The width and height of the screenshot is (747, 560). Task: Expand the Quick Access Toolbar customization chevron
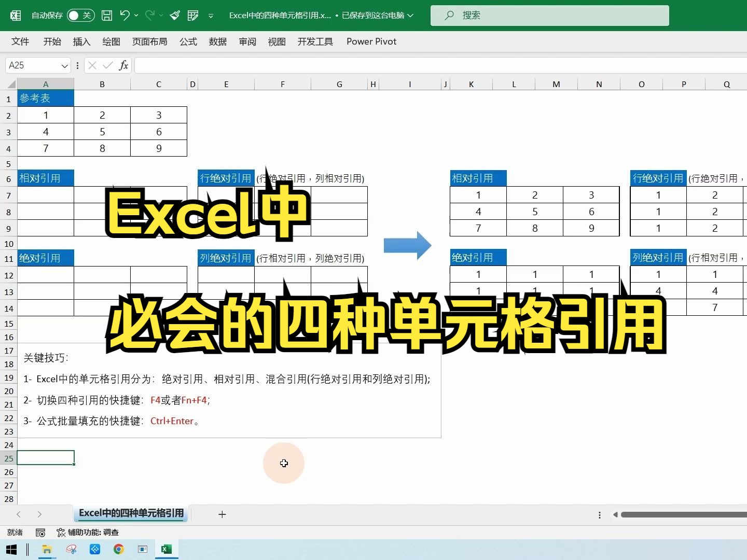click(x=211, y=16)
